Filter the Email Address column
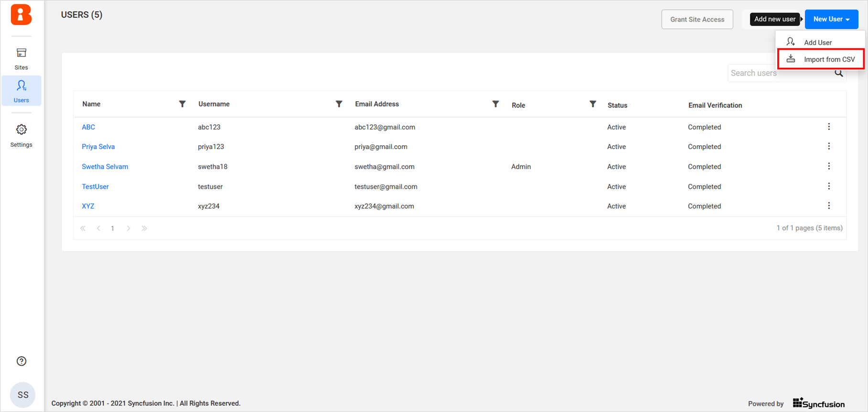Image resolution: width=868 pixels, height=412 pixels. tap(495, 104)
